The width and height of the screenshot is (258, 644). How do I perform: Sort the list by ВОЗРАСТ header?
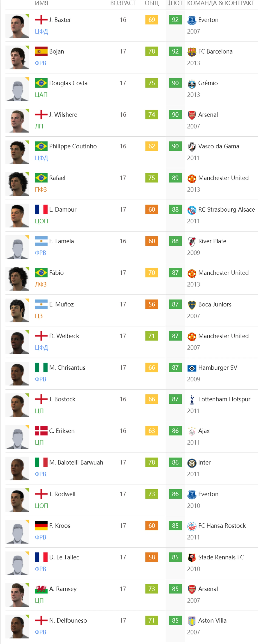pos(123,3)
